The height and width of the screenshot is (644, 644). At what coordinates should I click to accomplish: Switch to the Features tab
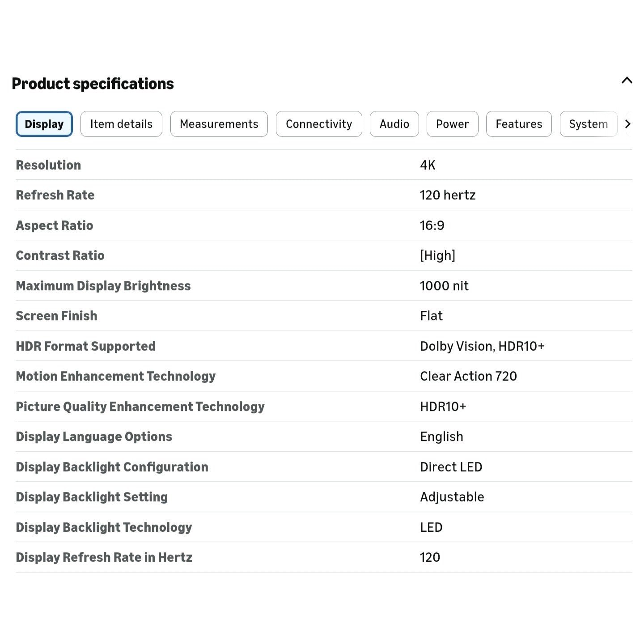519,124
